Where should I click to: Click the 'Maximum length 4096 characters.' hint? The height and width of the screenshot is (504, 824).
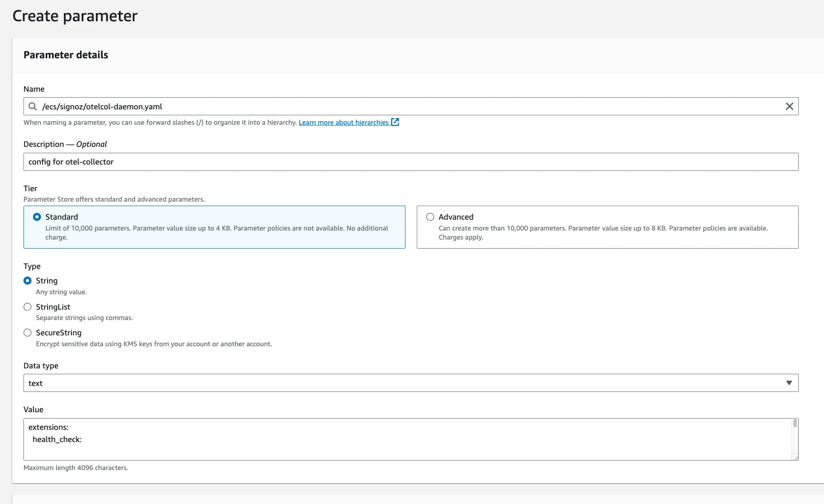pos(76,468)
